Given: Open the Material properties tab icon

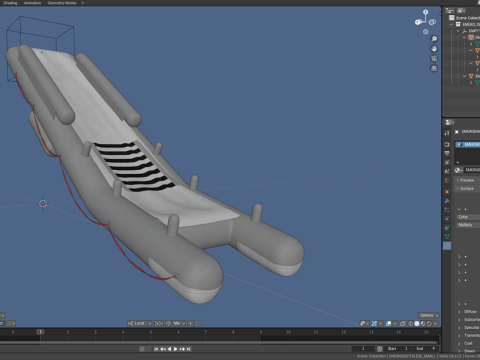Looking at the screenshot, I should pos(447,246).
